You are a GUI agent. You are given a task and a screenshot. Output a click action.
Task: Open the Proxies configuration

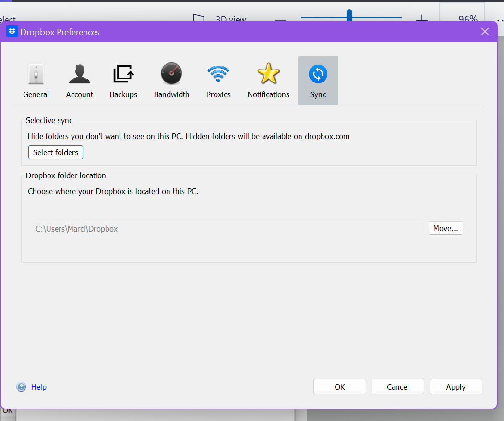tap(218, 80)
